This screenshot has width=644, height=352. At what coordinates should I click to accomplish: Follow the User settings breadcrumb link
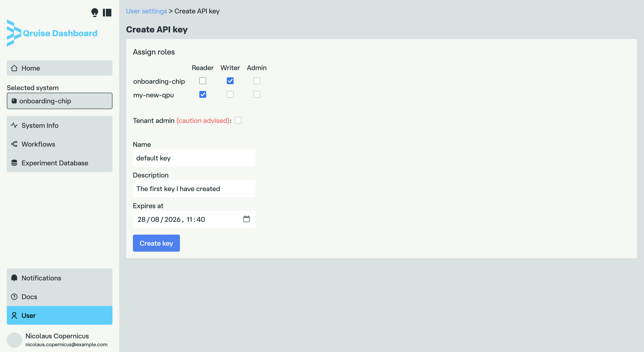click(x=146, y=11)
